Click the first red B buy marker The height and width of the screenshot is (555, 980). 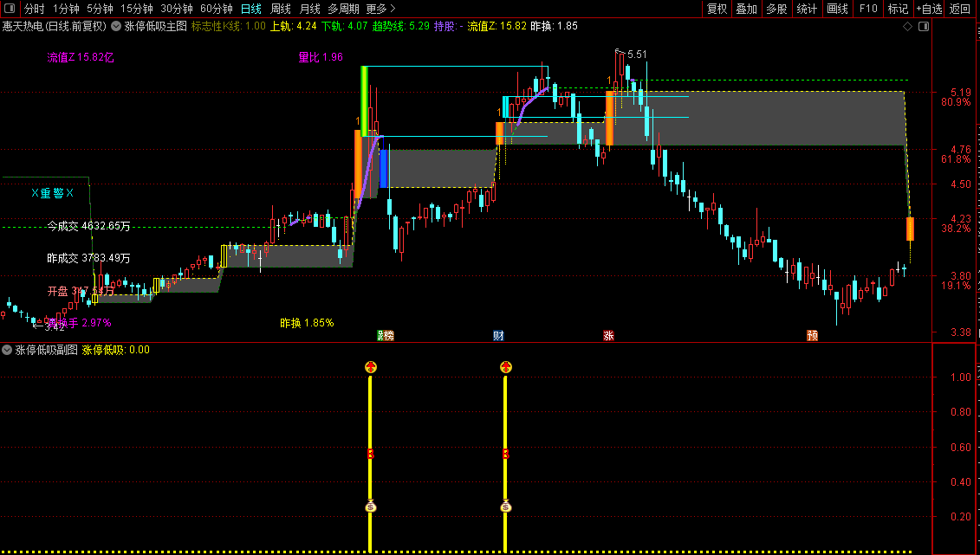[x=370, y=455]
